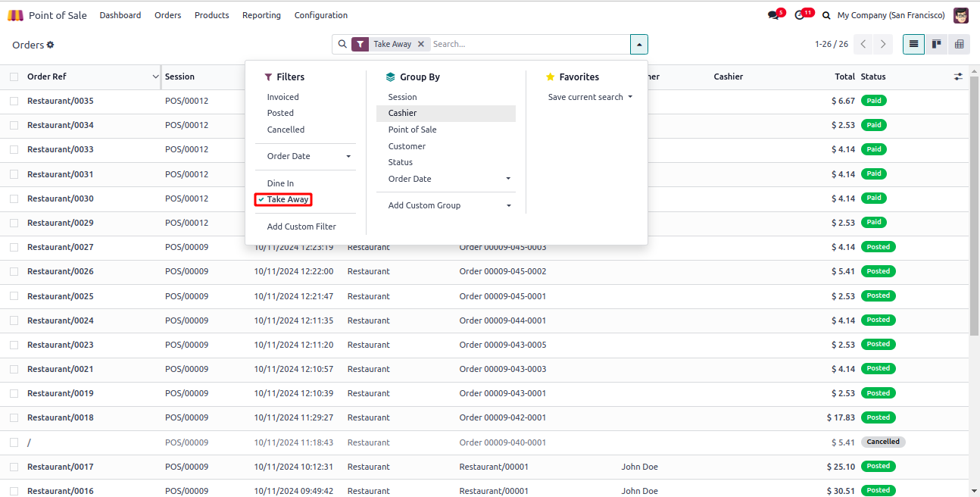This screenshot has width=980, height=497.
Task: Click into the Search input field
Action: tap(529, 44)
